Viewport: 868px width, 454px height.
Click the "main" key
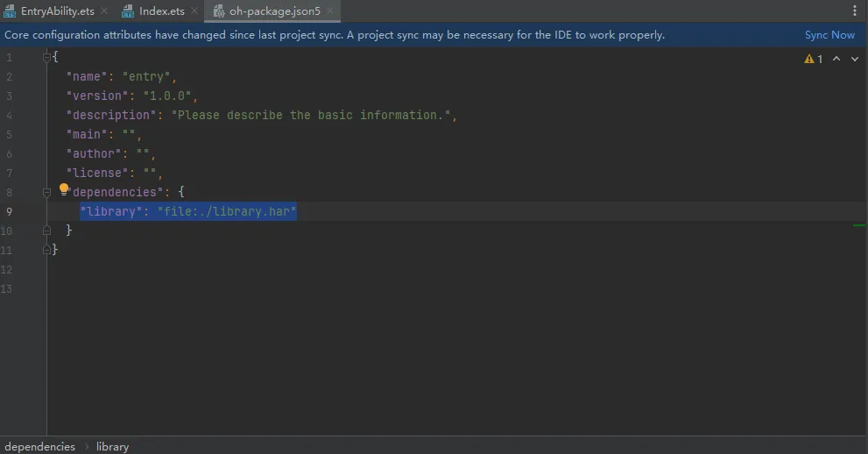click(87, 135)
